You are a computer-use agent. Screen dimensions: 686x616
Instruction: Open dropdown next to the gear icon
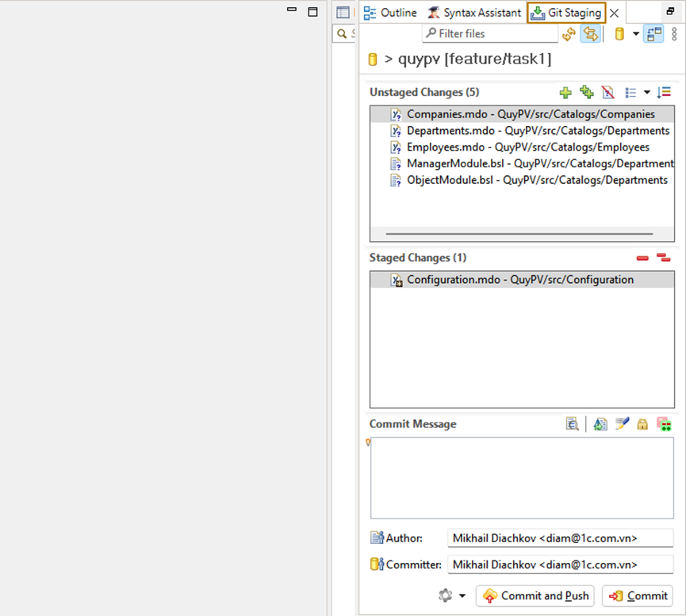462,595
